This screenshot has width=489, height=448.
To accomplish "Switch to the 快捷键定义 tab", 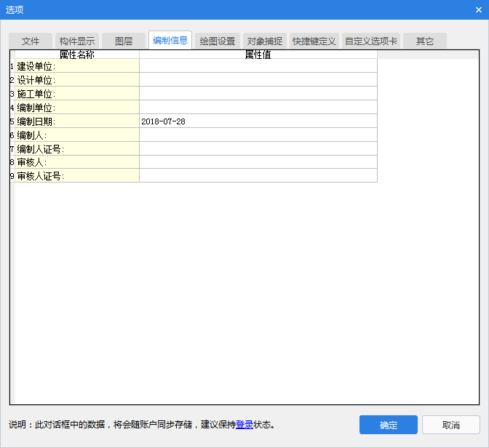I will [314, 41].
